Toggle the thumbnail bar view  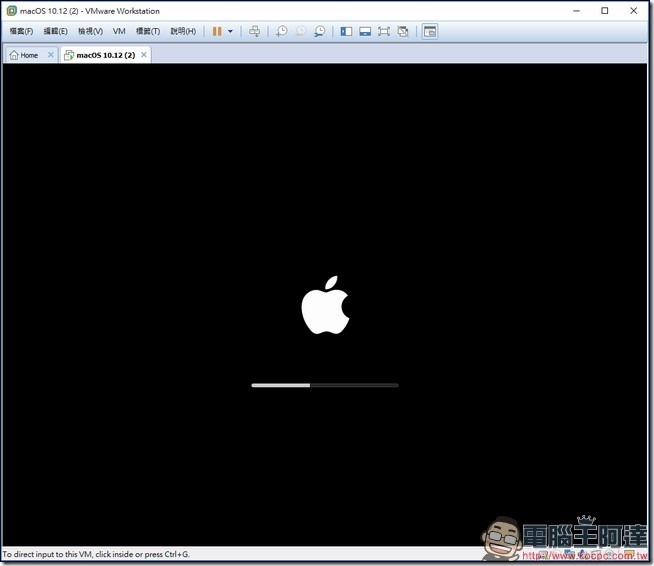pos(365,31)
